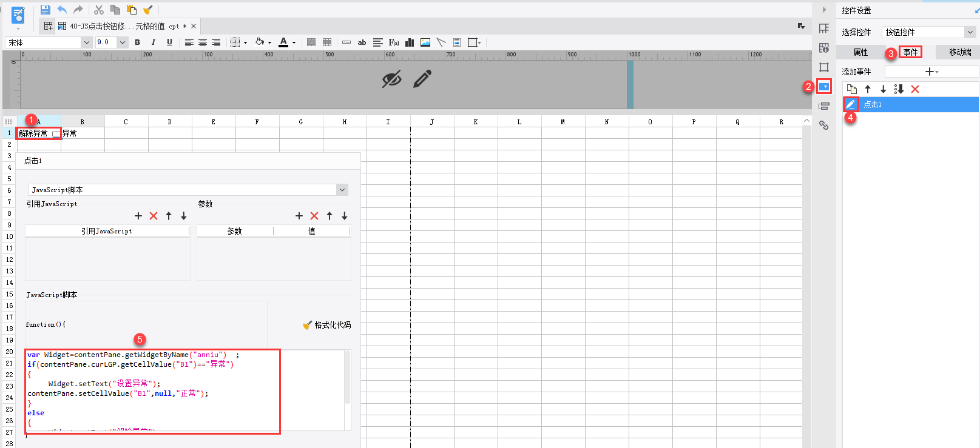This screenshot has height=448, width=980.
Task: Save the report with the floppy icon
Action: pyautogui.click(x=45, y=10)
